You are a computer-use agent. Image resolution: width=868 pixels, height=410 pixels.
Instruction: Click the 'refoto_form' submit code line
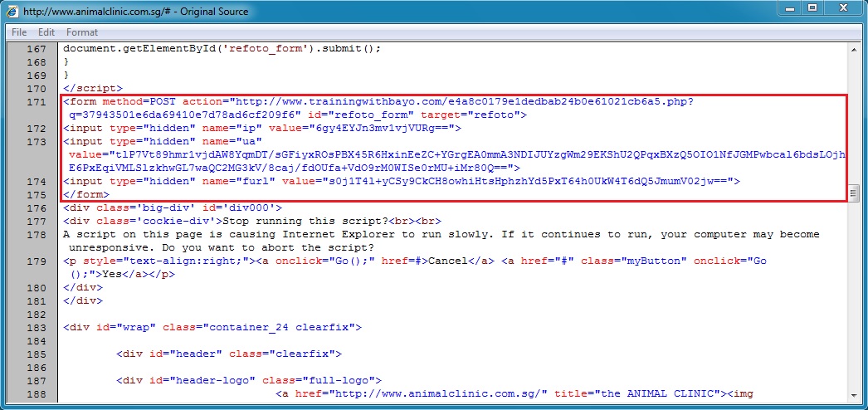(x=222, y=48)
